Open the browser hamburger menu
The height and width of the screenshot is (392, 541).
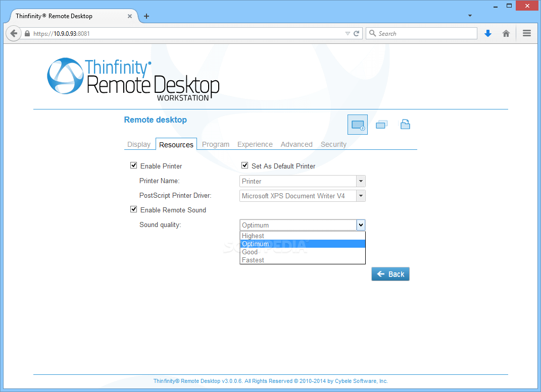tap(526, 33)
